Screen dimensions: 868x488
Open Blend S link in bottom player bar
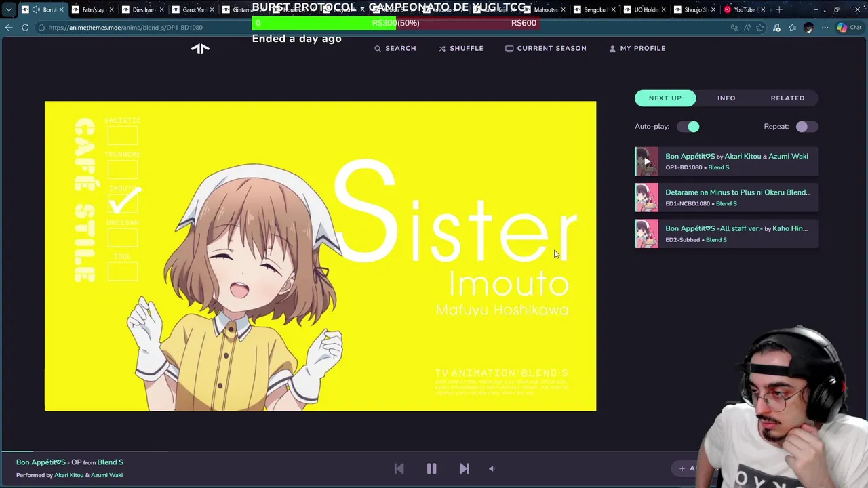(110, 462)
